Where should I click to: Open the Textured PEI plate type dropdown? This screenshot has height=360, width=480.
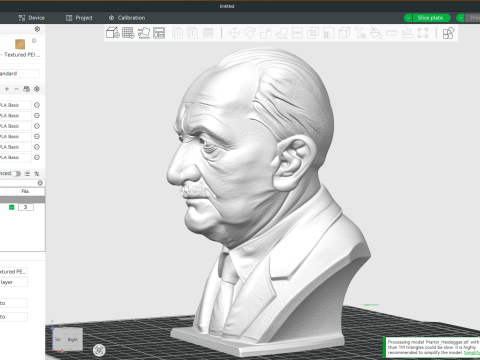coord(21,55)
